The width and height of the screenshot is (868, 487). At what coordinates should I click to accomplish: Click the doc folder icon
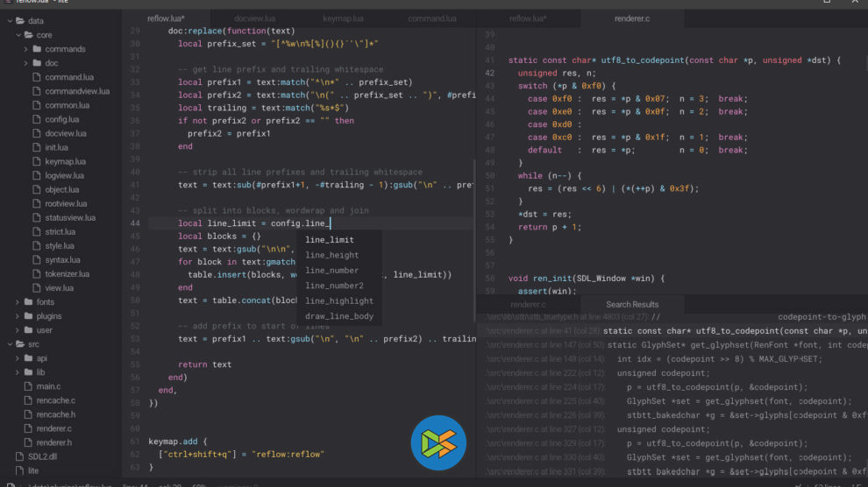click(37, 63)
